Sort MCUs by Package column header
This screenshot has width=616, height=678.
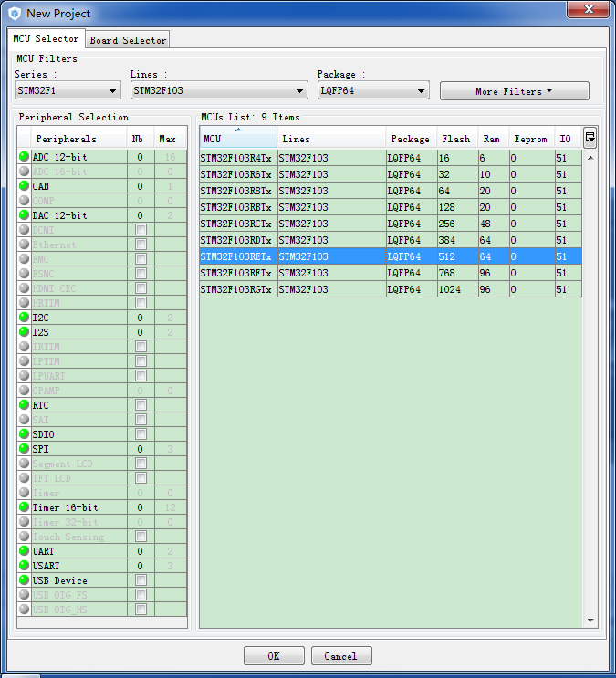pos(412,139)
